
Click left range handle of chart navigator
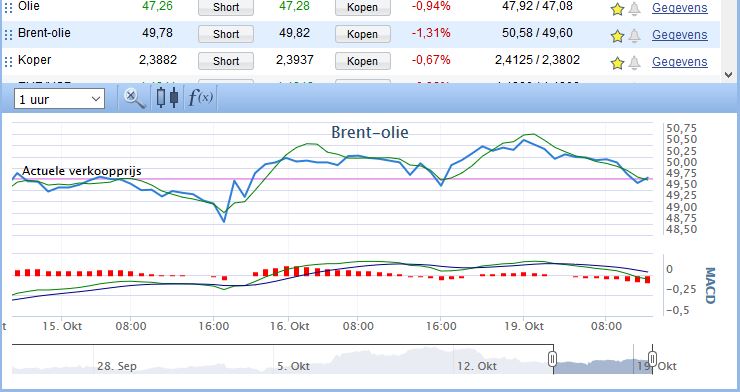pos(553,359)
